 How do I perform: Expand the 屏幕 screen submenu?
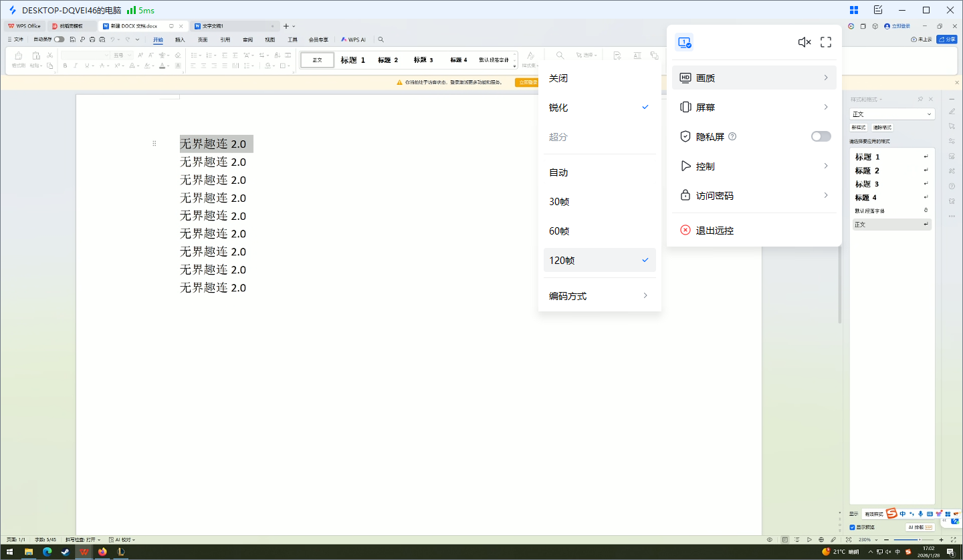754,107
